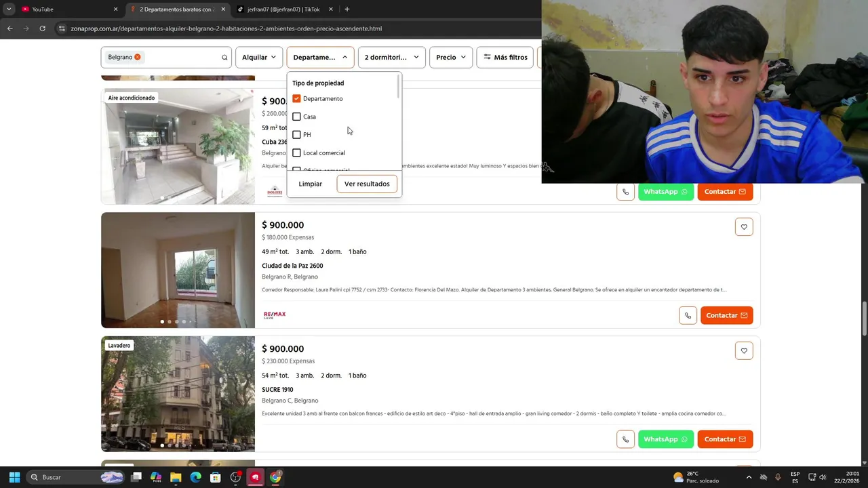The height and width of the screenshot is (488, 868).
Task: Click Contactar on SUCRE 1910 listing
Action: click(725, 439)
